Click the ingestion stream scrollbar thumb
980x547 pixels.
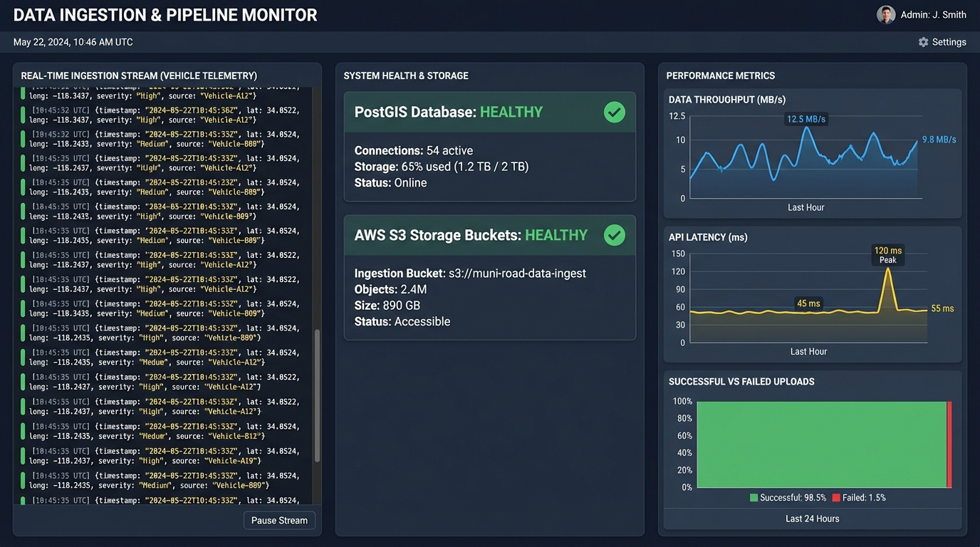tap(317, 395)
